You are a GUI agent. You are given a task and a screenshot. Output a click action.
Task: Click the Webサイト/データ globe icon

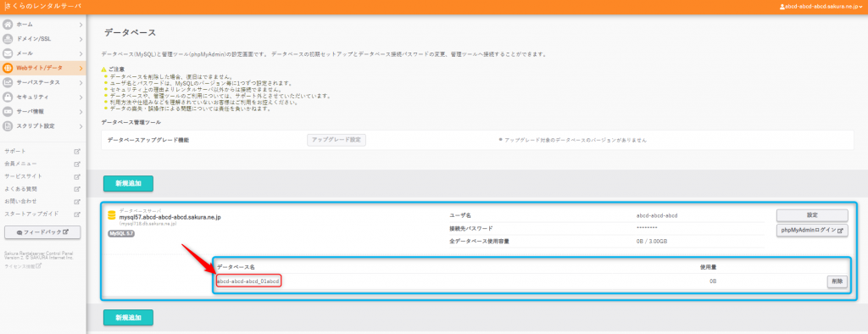click(x=8, y=68)
